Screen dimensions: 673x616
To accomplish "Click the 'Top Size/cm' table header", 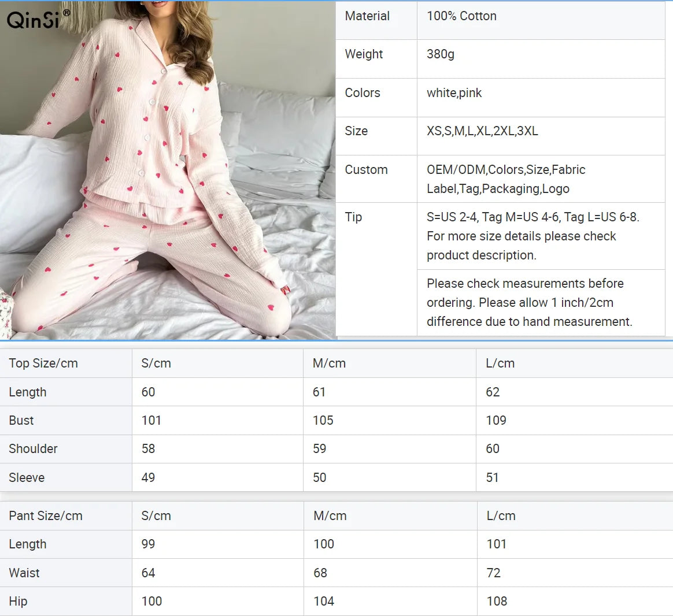I will (x=43, y=363).
